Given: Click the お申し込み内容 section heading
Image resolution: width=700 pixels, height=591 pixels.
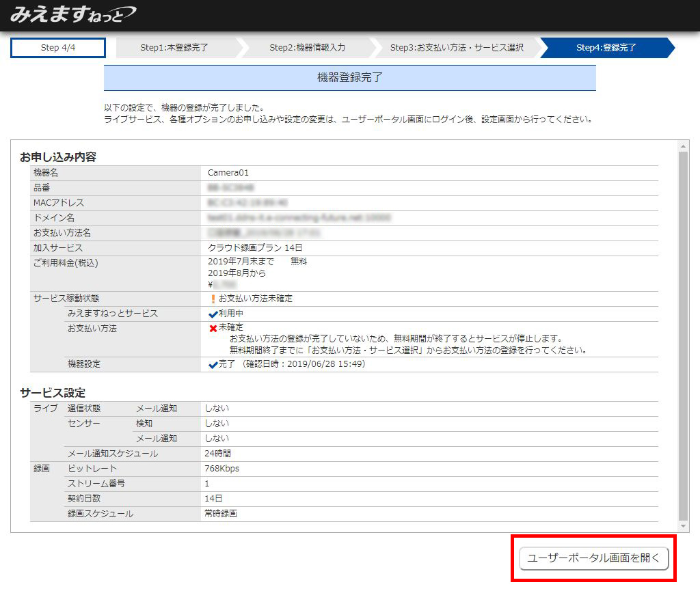Looking at the screenshot, I should coord(58,157).
